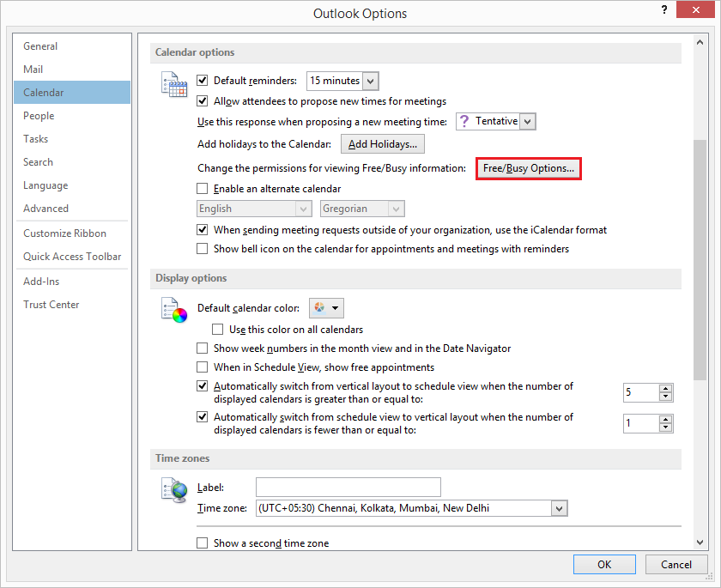The image size is (721, 588).
Task: Click the Time zones globe icon
Action: 174,490
